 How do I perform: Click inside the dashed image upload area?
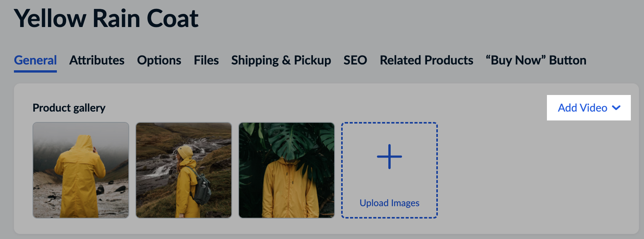(389, 170)
